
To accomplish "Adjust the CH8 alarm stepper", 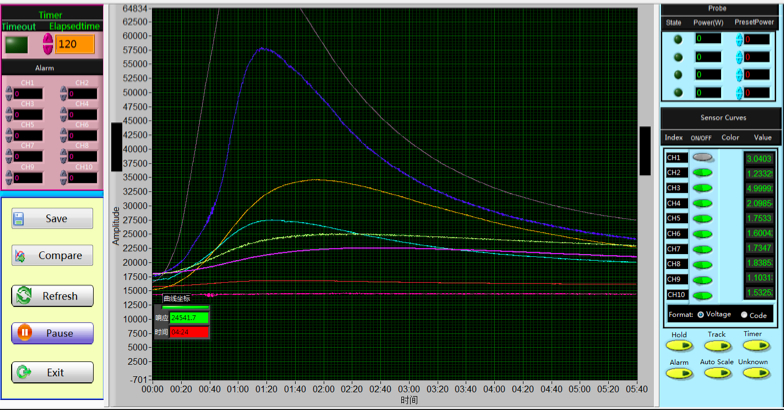I will [x=64, y=156].
